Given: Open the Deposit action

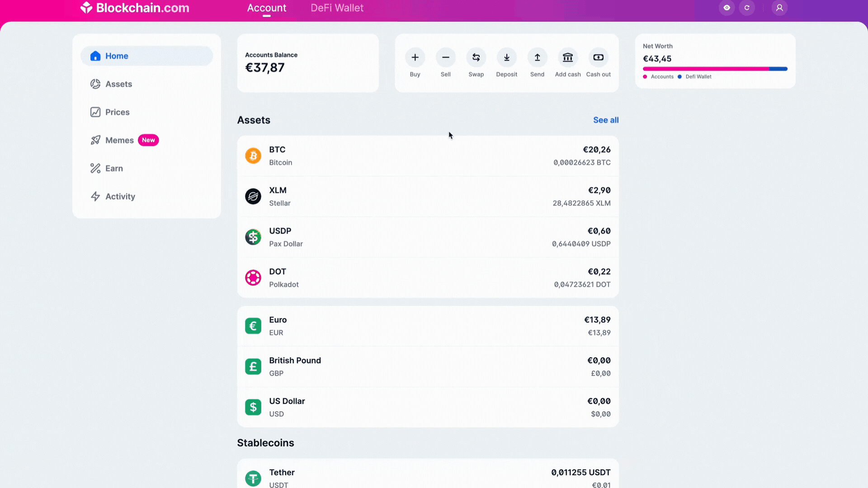Looking at the screenshot, I should coord(506,57).
